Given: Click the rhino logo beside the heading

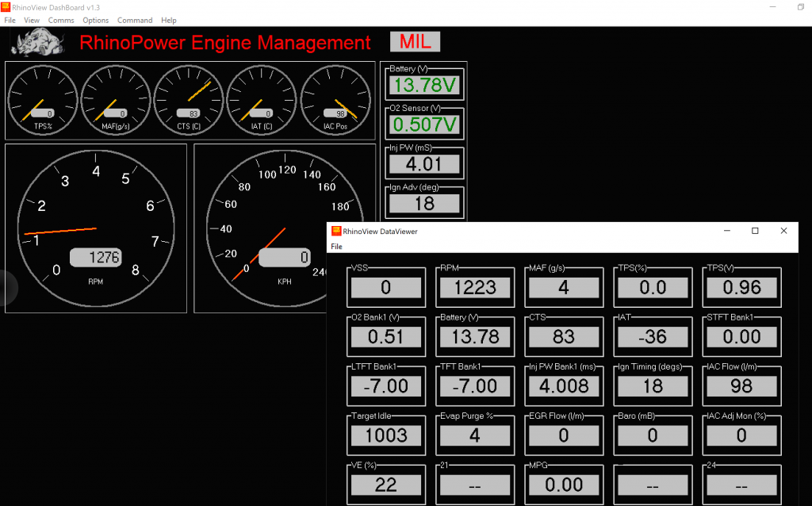Looking at the screenshot, I should 38,42.
